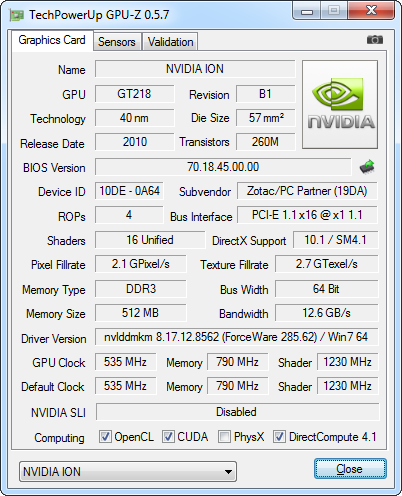Switch to the Sensors tab
Screen dimensions: 402x496
tap(117, 42)
